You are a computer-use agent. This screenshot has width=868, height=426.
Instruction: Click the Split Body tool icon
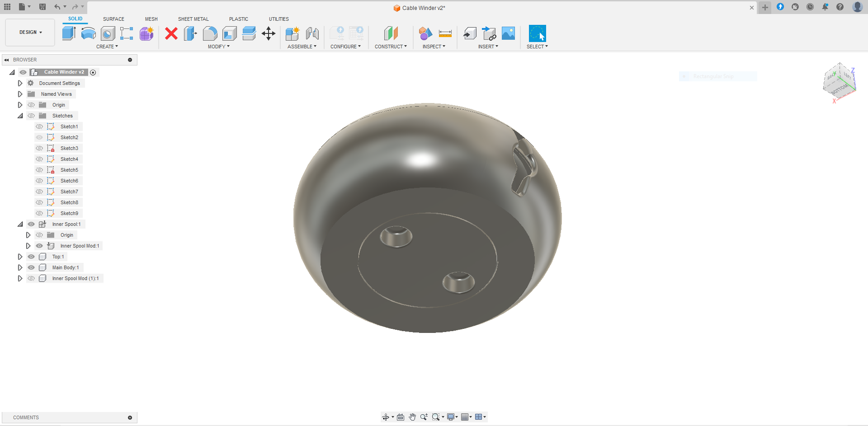(x=249, y=33)
